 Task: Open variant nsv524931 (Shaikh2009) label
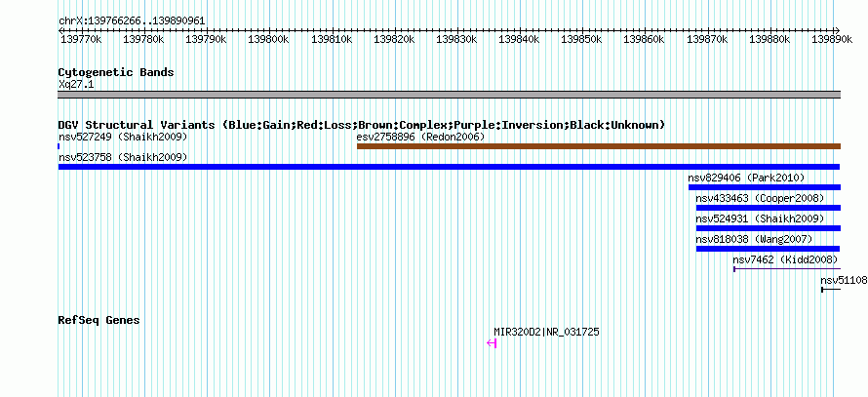point(760,218)
